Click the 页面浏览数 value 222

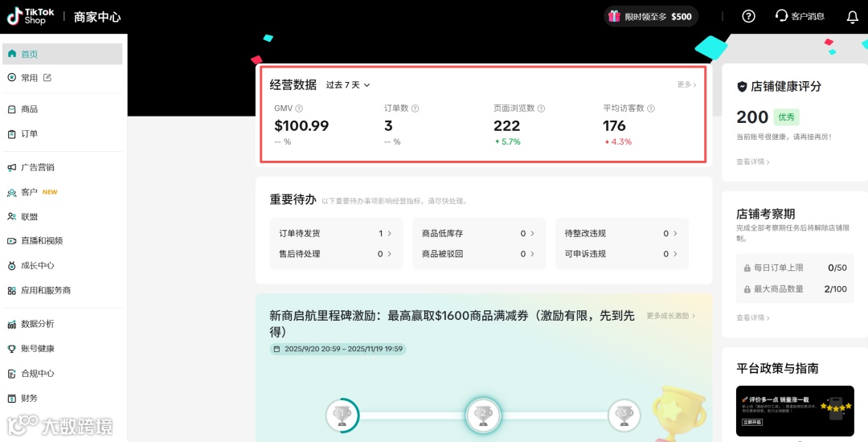tap(507, 125)
